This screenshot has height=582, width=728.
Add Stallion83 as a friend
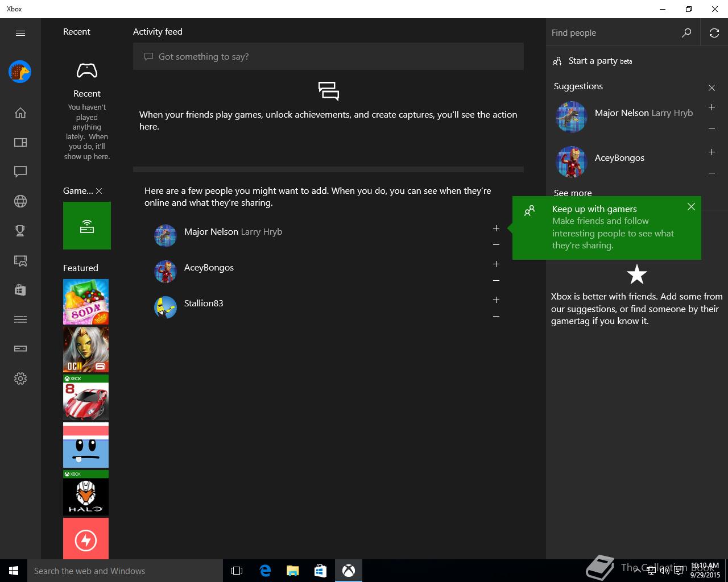[496, 300]
